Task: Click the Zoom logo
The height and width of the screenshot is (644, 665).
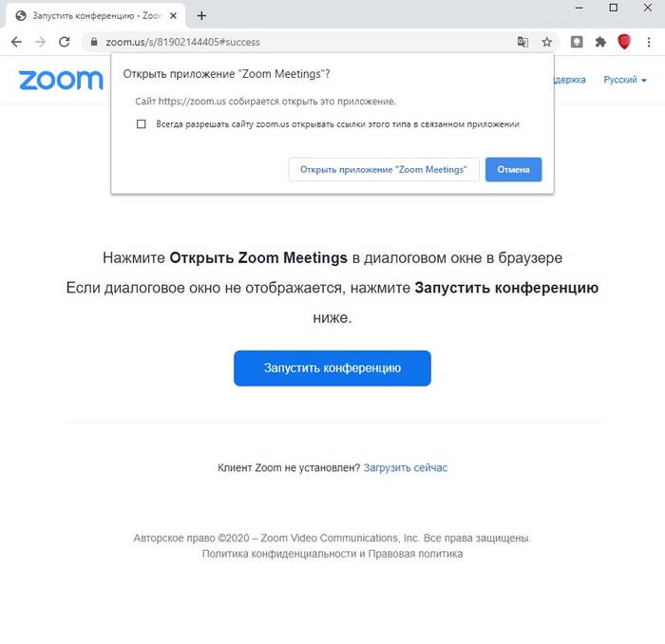Action: pyautogui.click(x=61, y=80)
